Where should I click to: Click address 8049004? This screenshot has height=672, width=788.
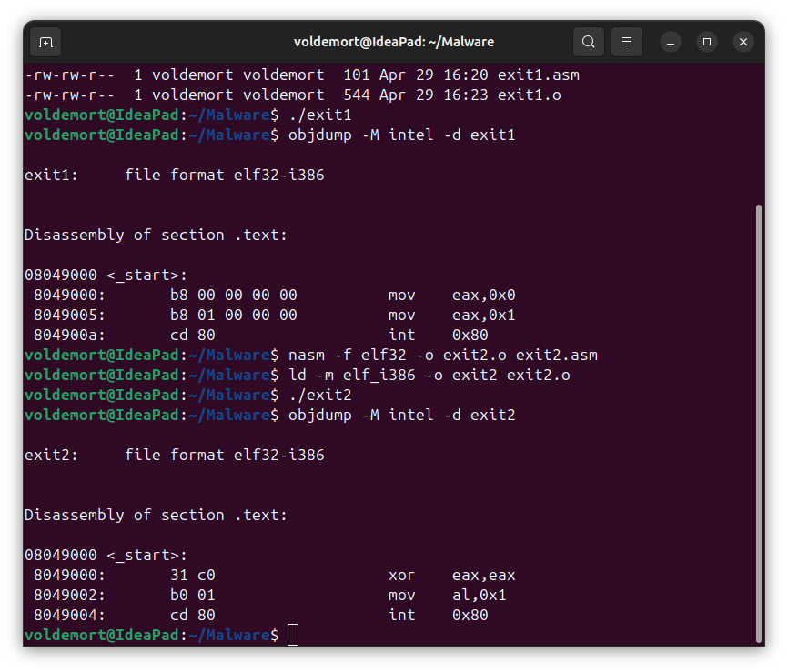point(69,616)
